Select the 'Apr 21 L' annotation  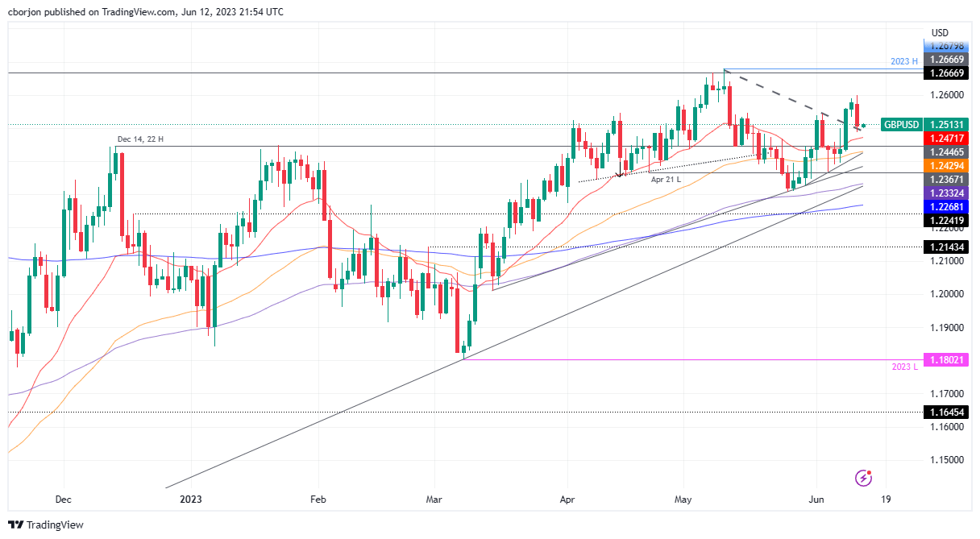pyautogui.click(x=666, y=180)
